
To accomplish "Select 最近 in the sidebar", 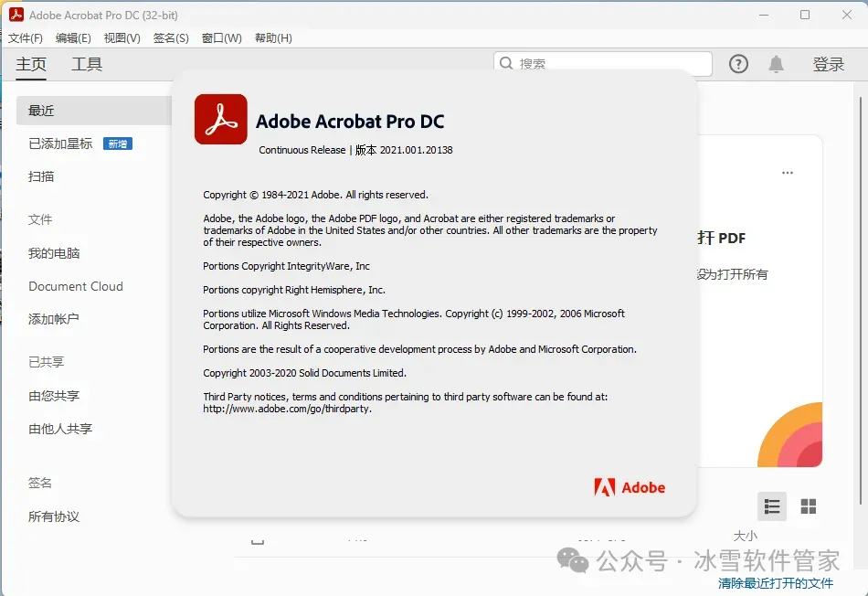I will point(94,111).
